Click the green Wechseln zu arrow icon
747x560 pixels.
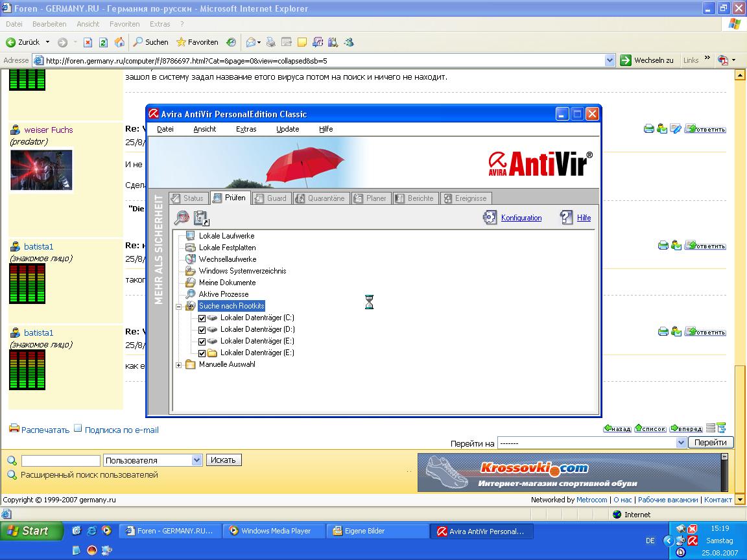626,60
